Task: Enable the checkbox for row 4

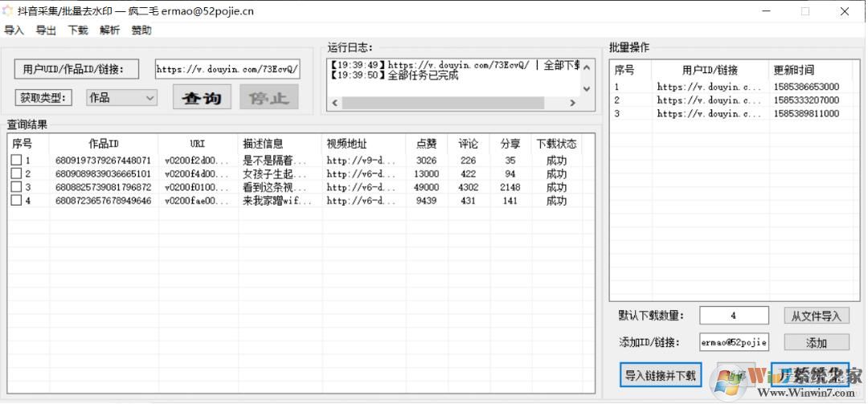Action: tap(16, 201)
